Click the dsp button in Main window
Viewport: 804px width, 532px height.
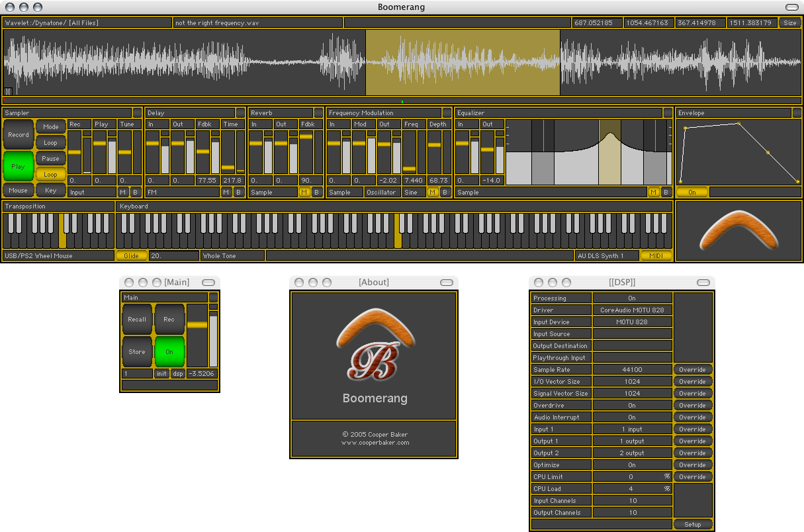[x=178, y=374]
